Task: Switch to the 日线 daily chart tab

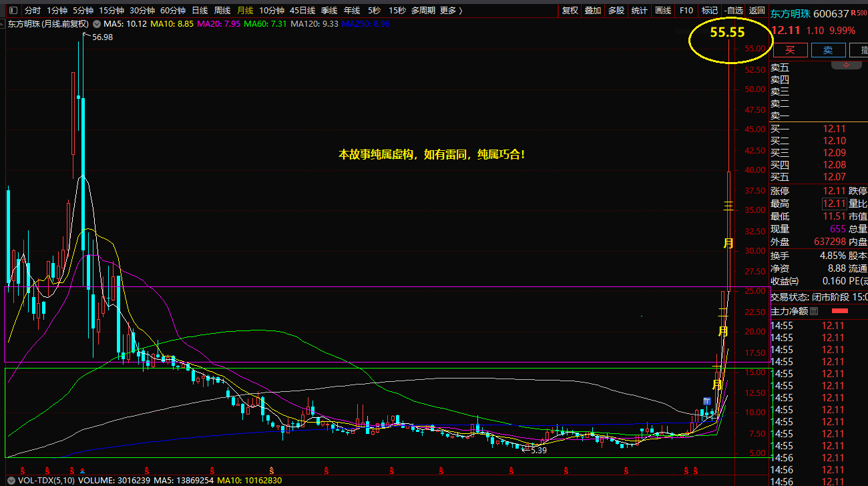Action: (x=199, y=11)
